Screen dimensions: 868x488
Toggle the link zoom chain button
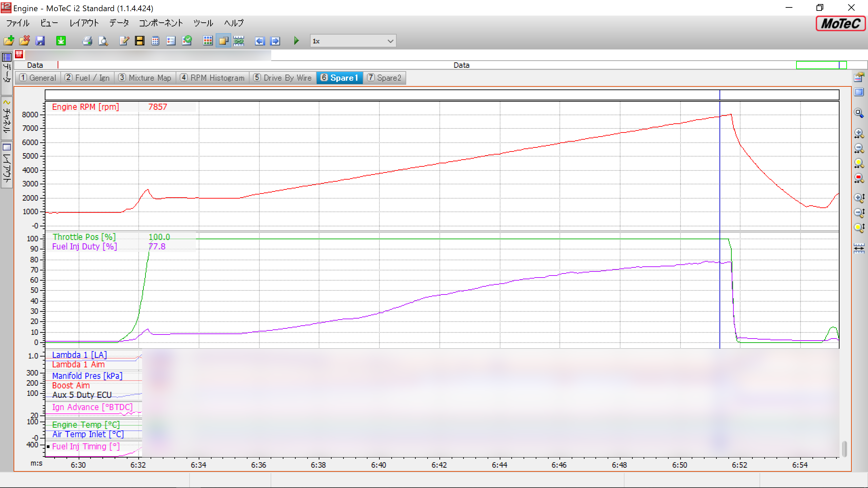[239, 41]
